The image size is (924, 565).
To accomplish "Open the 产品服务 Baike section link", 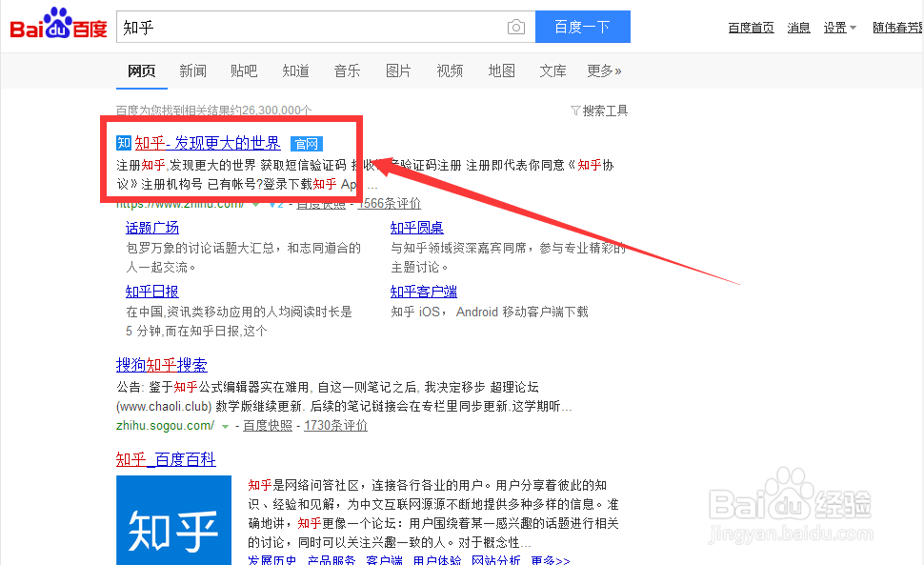I will [x=331, y=559].
